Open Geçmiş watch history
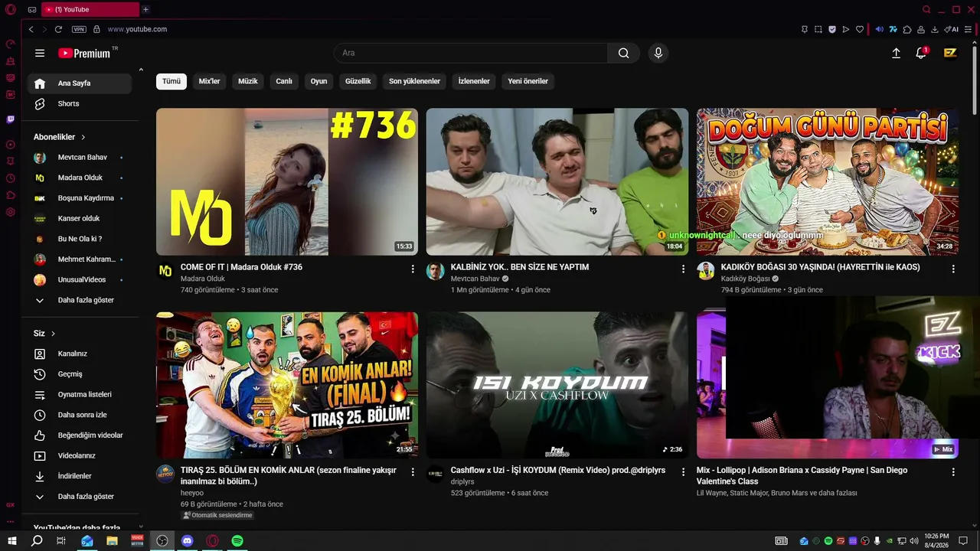 pos(80,374)
